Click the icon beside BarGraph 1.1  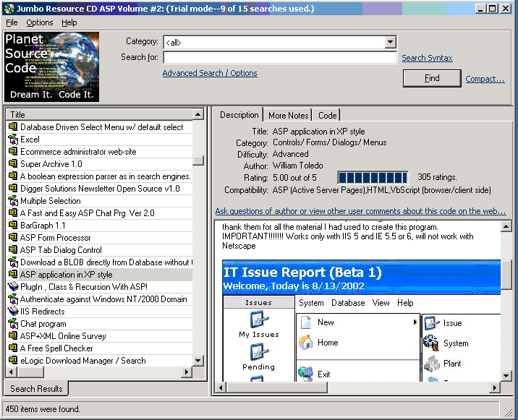[x=13, y=226]
